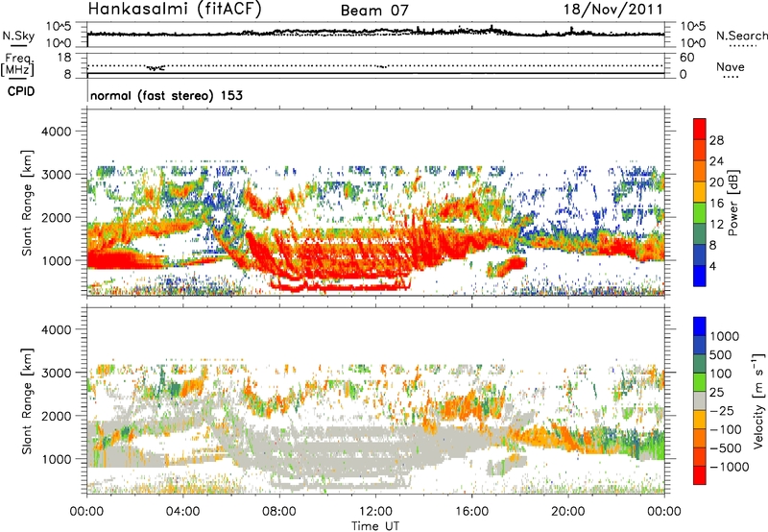This screenshot has width=768, height=532.
Task: Click the left '10^5' noise axis tick
Action: (x=59, y=27)
